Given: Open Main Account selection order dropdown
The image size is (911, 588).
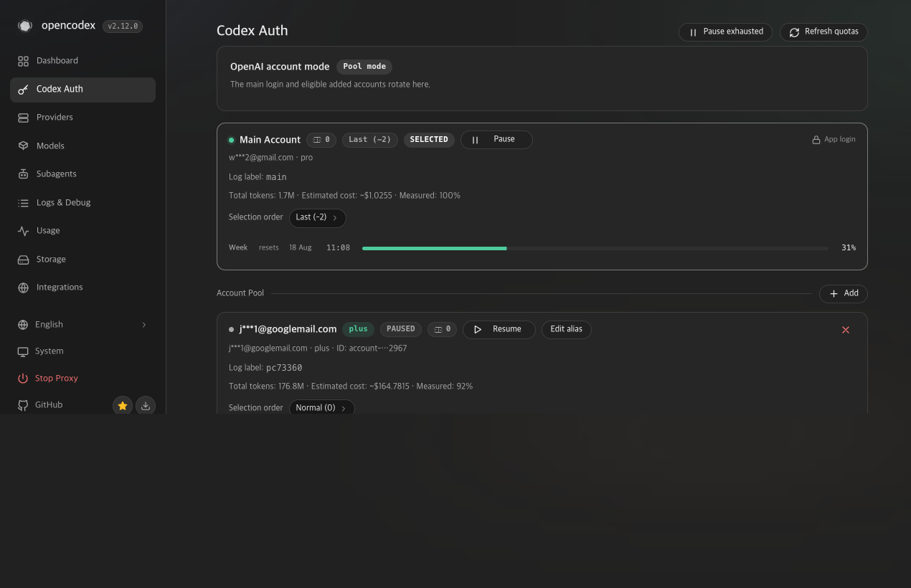Looking at the screenshot, I should [x=318, y=217].
